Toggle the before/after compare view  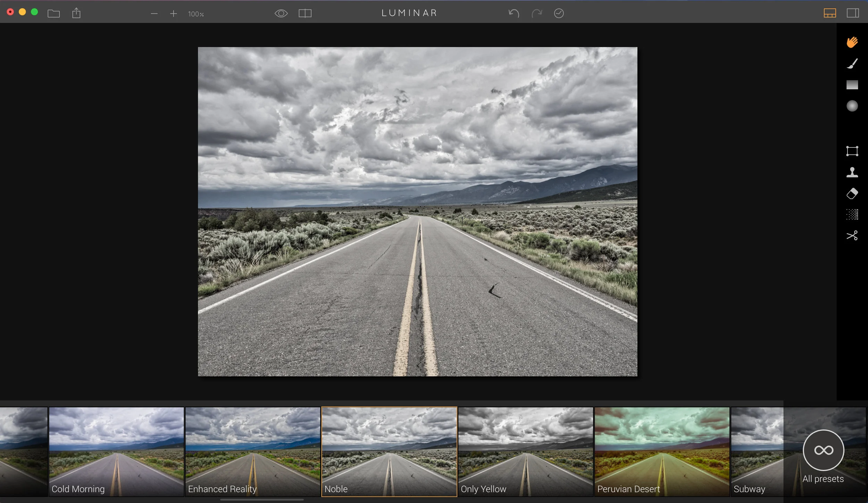pyautogui.click(x=305, y=14)
